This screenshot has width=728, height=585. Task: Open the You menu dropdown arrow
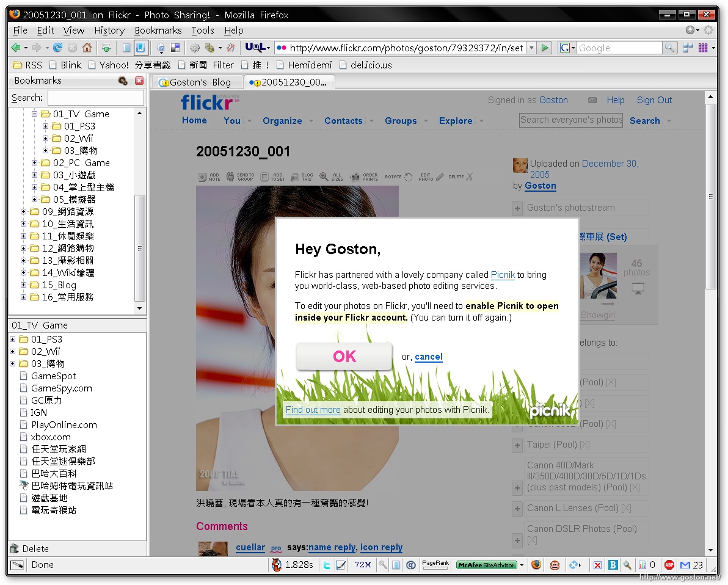click(x=249, y=121)
